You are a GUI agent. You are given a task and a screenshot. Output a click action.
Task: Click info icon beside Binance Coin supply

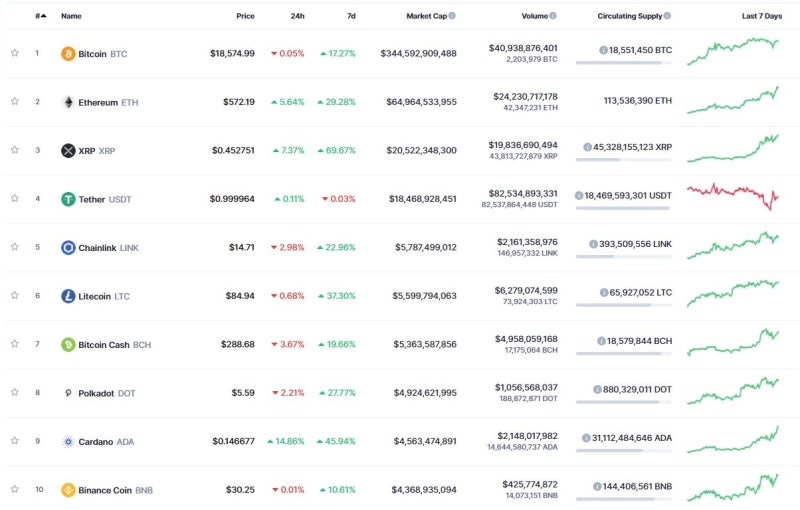tap(597, 486)
